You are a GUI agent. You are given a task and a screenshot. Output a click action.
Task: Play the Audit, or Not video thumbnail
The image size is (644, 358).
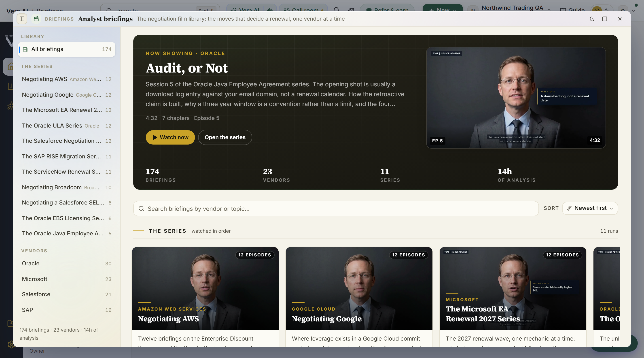[516, 98]
